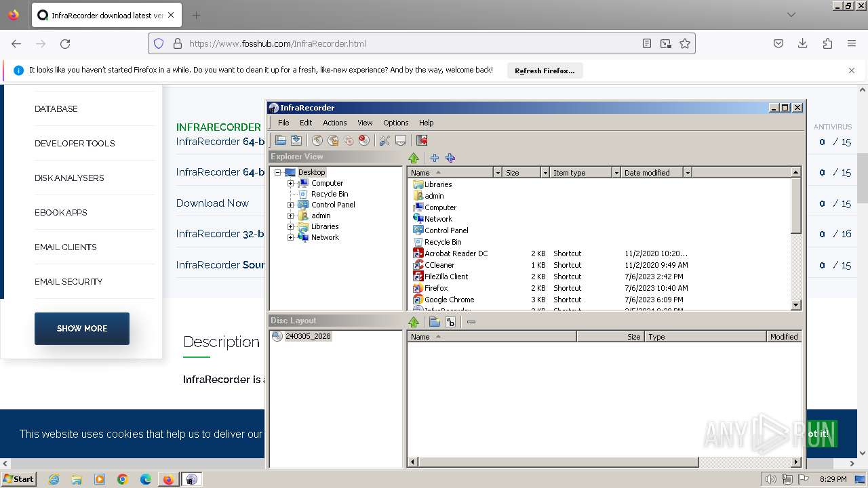Screen dimensions: 868x488
Task: Click Firefox reload page icon
Action: click(x=65, y=43)
